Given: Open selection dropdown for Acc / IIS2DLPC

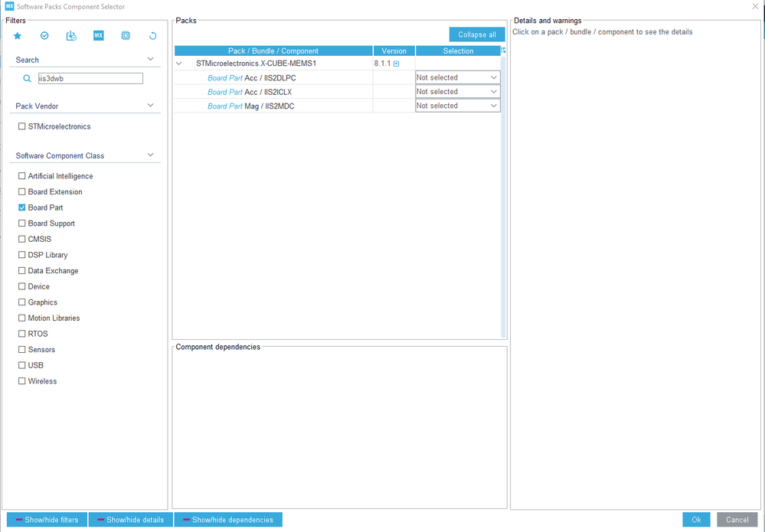Looking at the screenshot, I should tap(458, 77).
